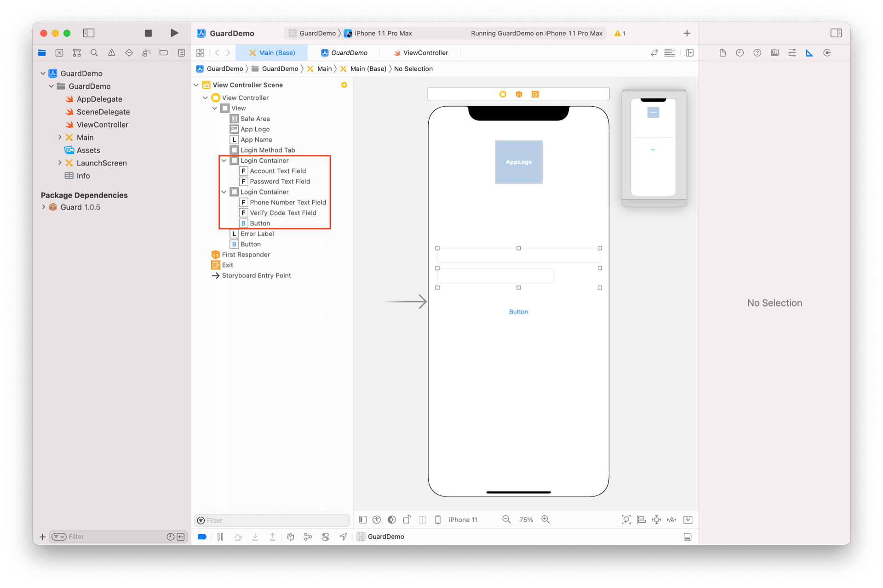Screen dimensions: 883x588
Task: Click the Button on the canvas
Action: tap(518, 312)
